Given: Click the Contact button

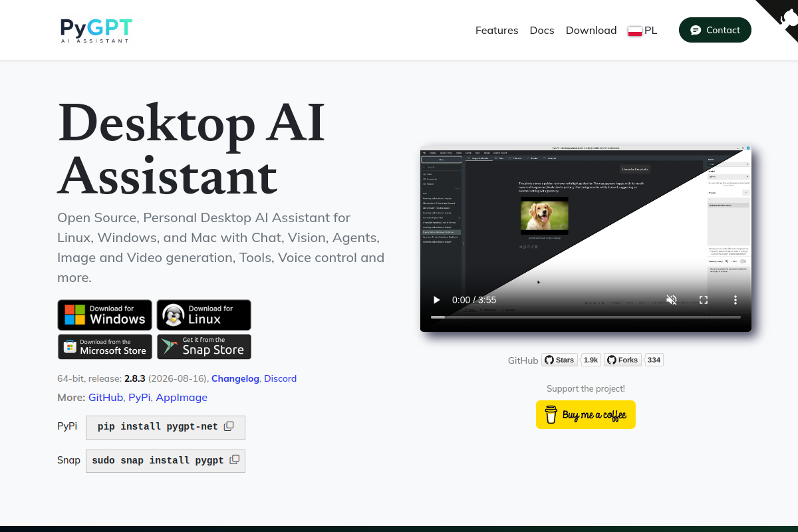Looking at the screenshot, I should coord(715,30).
